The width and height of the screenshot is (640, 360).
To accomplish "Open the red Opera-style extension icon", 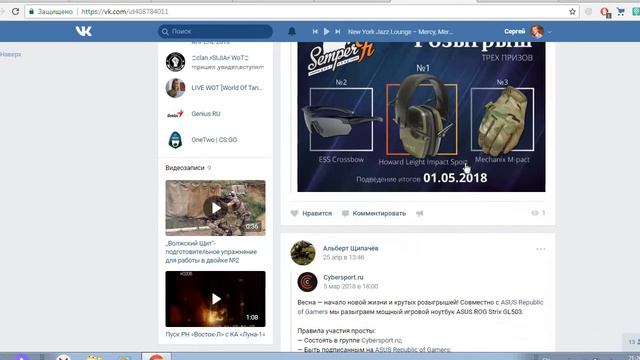I will pos(605,12).
